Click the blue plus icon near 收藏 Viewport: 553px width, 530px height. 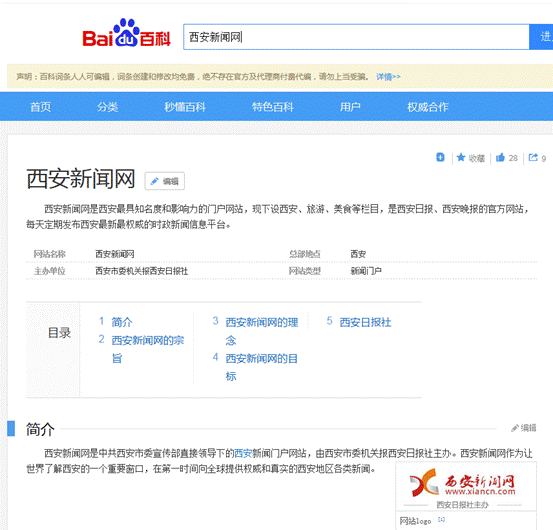pos(440,157)
